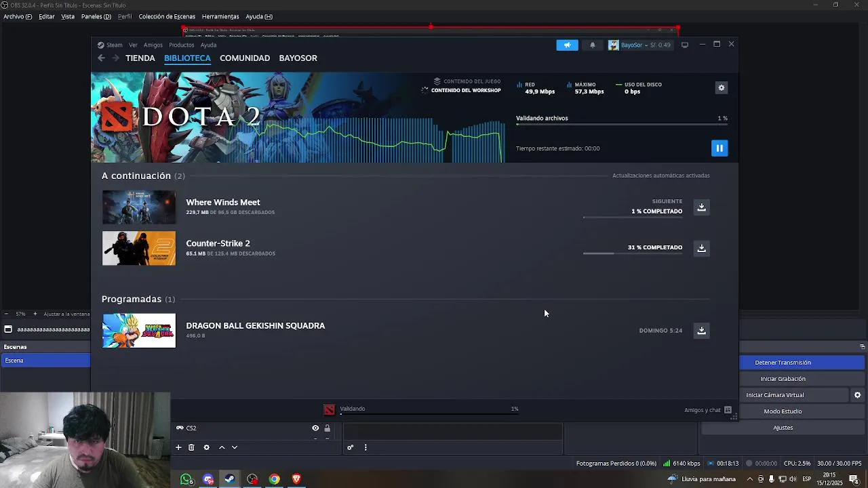Open Colección de Escenas menu
Image resolution: width=868 pixels, height=488 pixels.
tap(167, 16)
